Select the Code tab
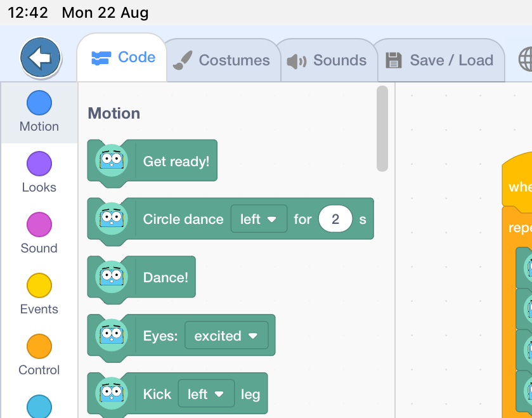Screen dimensions: 532x418 point(123,58)
